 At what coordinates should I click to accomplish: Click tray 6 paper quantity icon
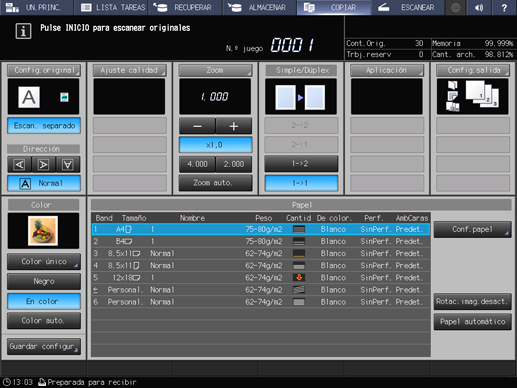pyautogui.click(x=299, y=302)
